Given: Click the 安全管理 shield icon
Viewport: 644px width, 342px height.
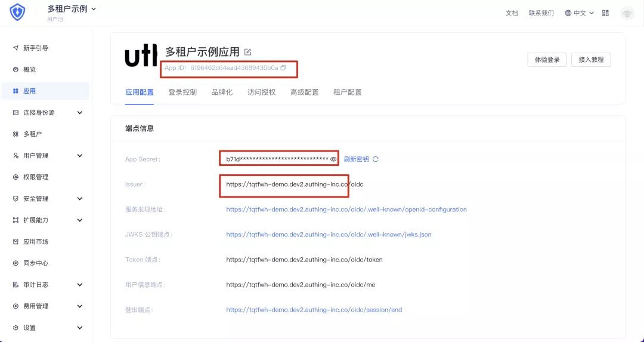Looking at the screenshot, I should [x=16, y=199].
